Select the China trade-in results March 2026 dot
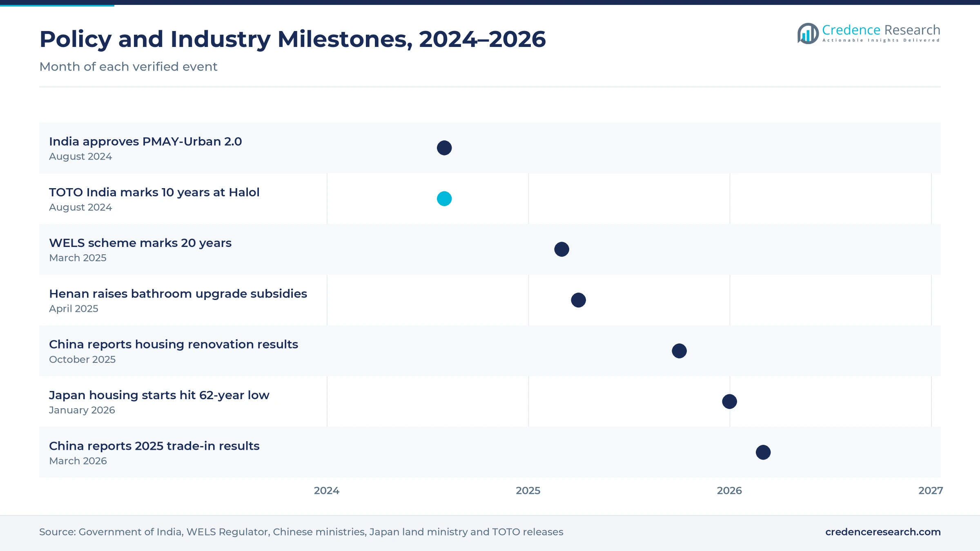This screenshot has height=551, width=980. pyautogui.click(x=763, y=452)
